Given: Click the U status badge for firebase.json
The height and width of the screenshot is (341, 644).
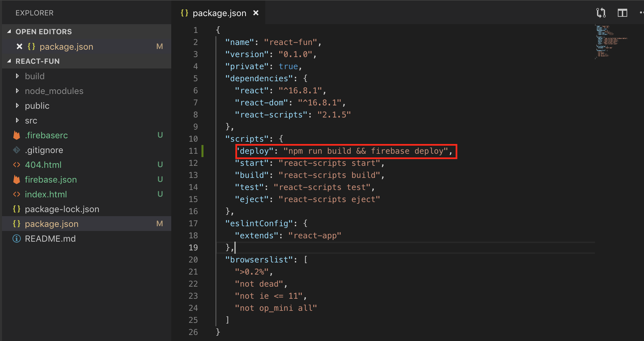Looking at the screenshot, I should 160,180.
